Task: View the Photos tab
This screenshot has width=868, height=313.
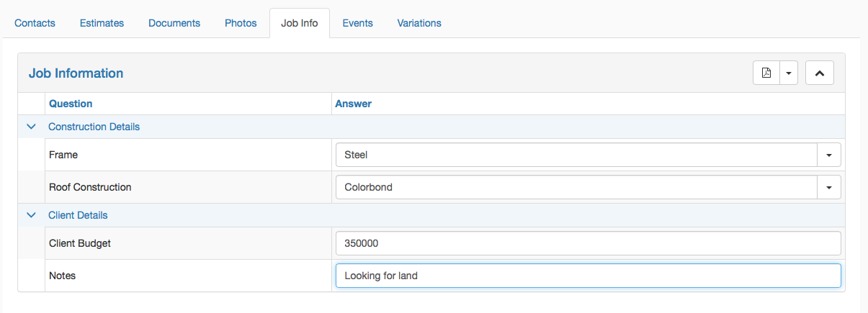Action: (x=241, y=23)
